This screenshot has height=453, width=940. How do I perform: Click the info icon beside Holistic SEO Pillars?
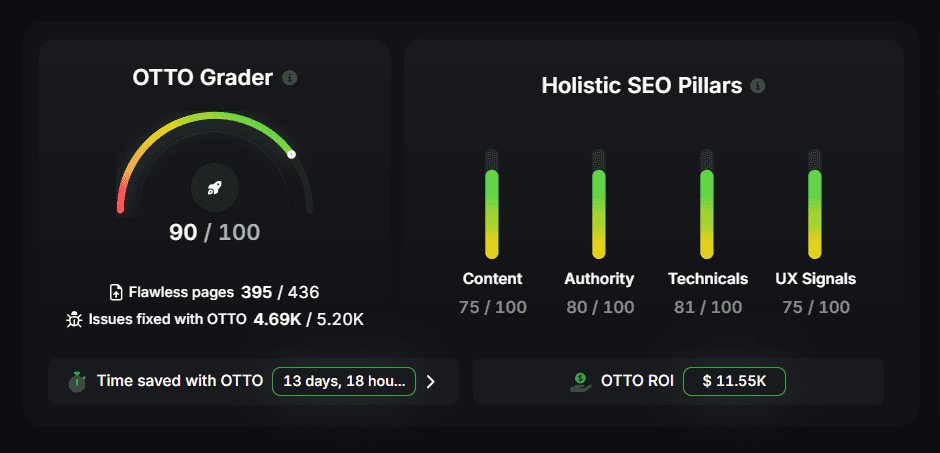[x=758, y=86]
